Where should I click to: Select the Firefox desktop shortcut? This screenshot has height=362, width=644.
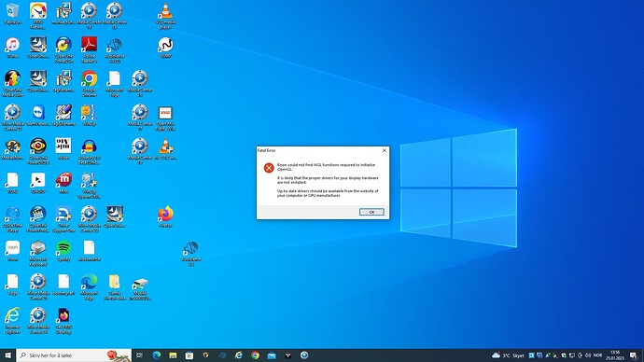165,216
